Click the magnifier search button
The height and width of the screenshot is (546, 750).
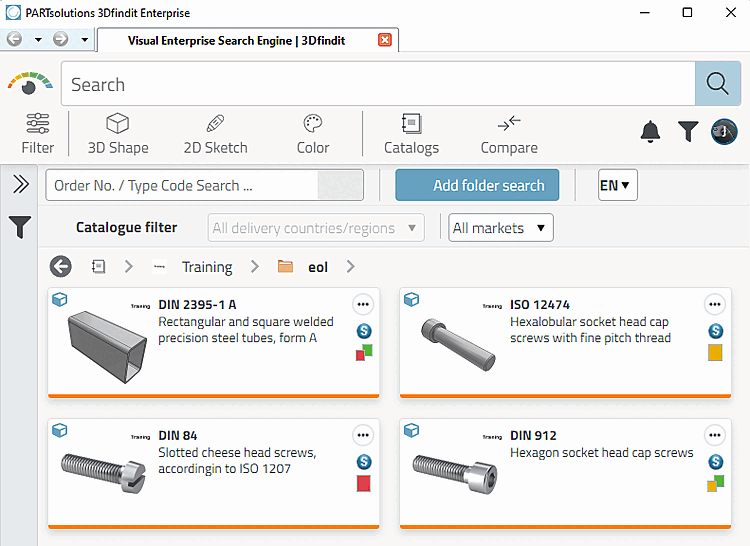click(717, 84)
